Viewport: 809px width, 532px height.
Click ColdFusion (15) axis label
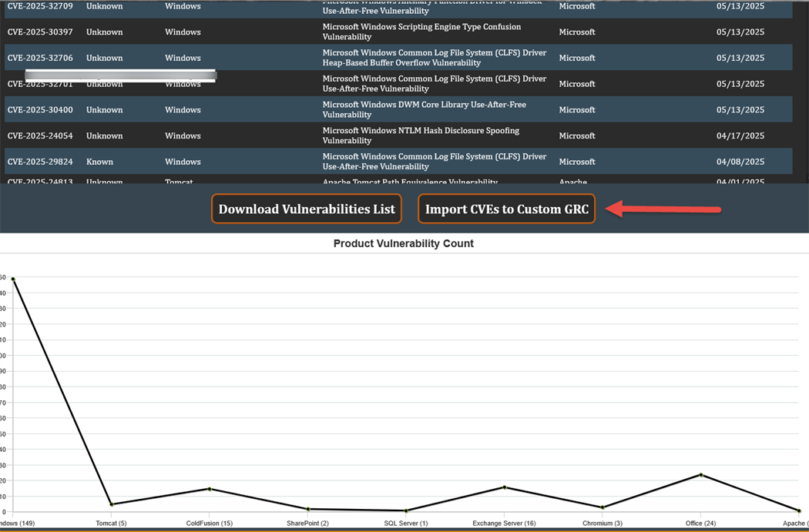[210, 523]
